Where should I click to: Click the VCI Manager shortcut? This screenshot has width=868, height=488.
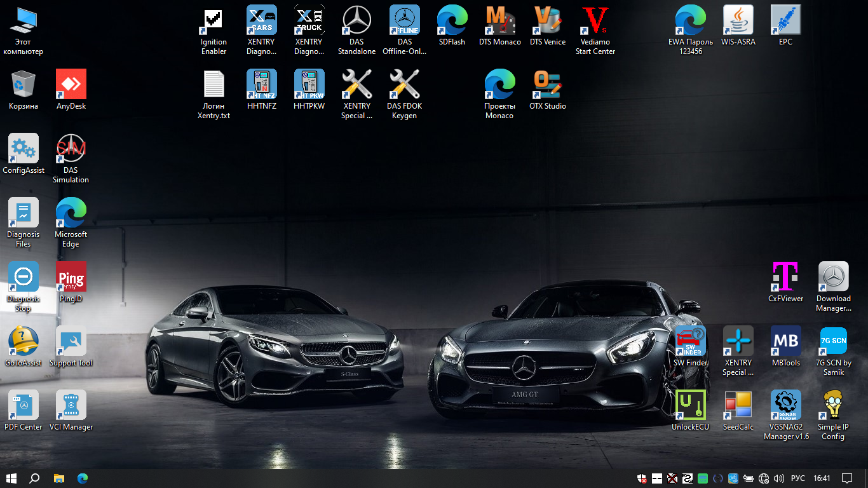point(71,406)
